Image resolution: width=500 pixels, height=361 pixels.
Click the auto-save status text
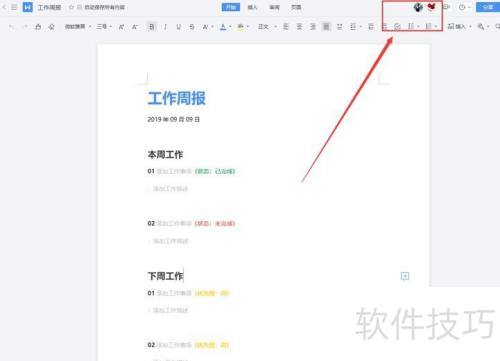tap(104, 7)
